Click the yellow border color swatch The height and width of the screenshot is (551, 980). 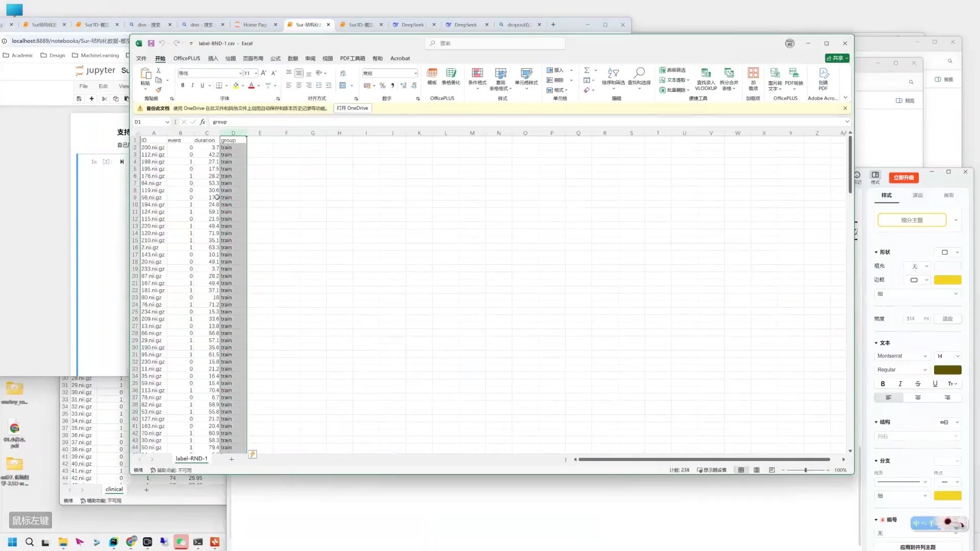[x=947, y=280]
